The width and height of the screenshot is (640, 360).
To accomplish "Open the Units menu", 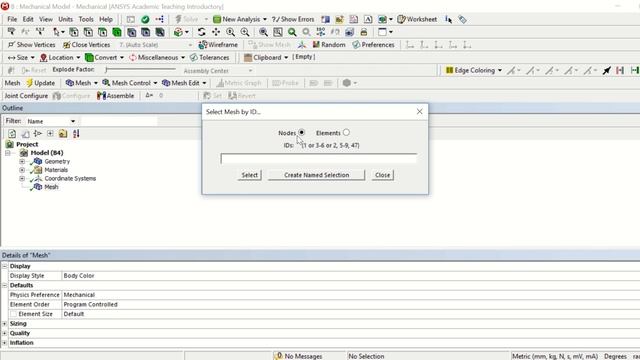I will [x=65, y=19].
